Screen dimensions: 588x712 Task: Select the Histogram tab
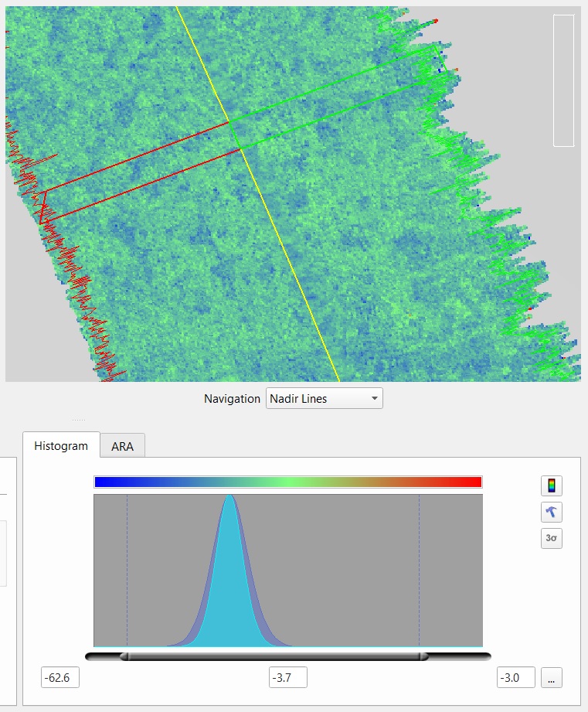[61, 445]
